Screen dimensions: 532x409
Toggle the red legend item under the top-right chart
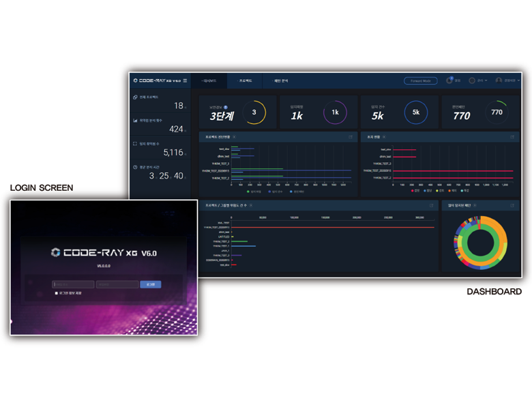(412, 191)
